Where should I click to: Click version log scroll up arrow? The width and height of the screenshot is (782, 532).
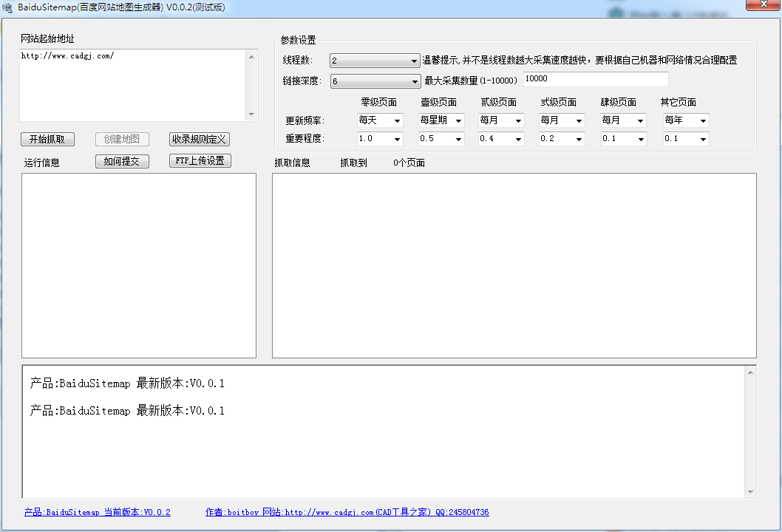pos(750,372)
